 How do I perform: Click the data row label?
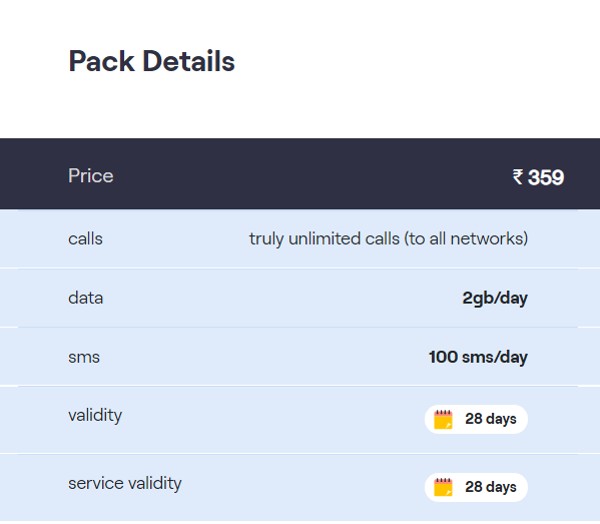(86, 298)
